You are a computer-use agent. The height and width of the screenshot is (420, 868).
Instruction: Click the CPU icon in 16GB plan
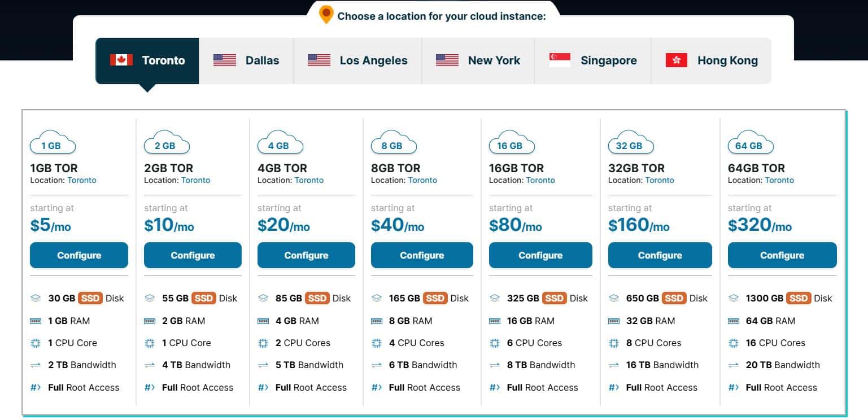point(495,343)
